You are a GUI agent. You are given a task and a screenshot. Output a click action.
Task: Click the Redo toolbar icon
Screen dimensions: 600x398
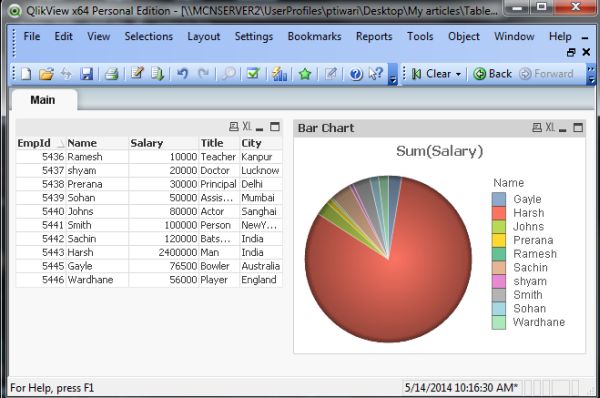point(203,73)
